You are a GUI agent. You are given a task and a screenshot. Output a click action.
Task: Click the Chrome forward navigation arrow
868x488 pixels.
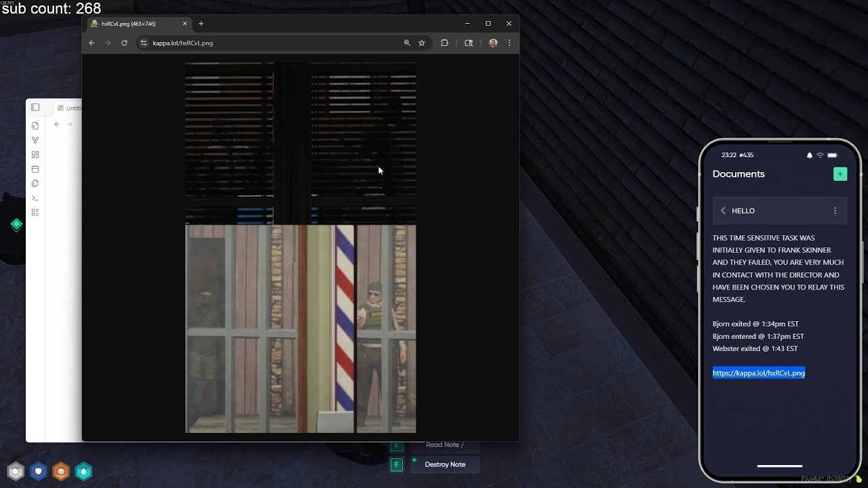click(x=108, y=43)
